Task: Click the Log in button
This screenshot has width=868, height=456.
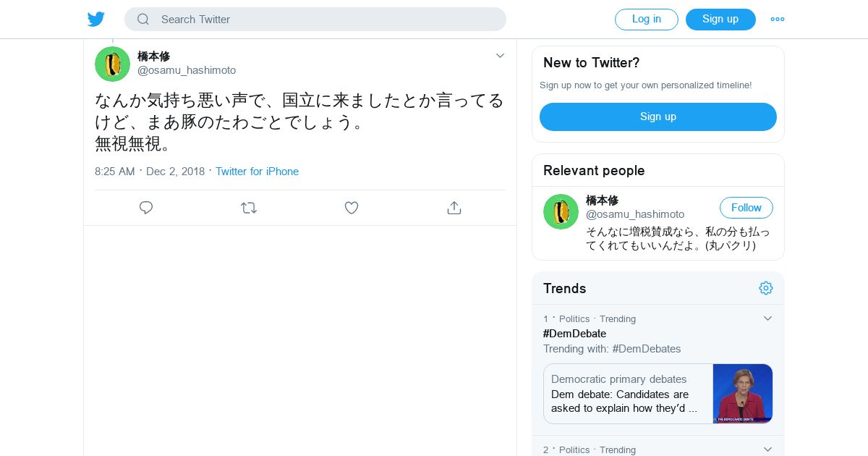Action: (x=647, y=20)
